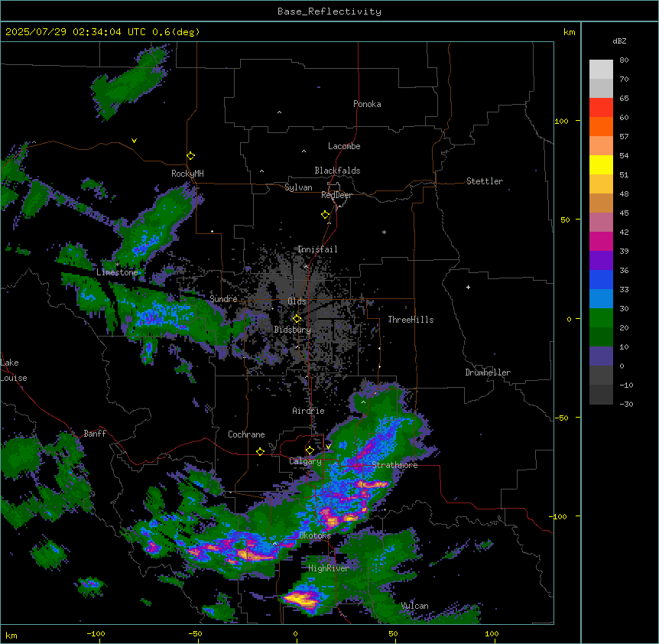659x644 pixels.
Task: Click the Base_Reflectivity title
Action: 329,11
